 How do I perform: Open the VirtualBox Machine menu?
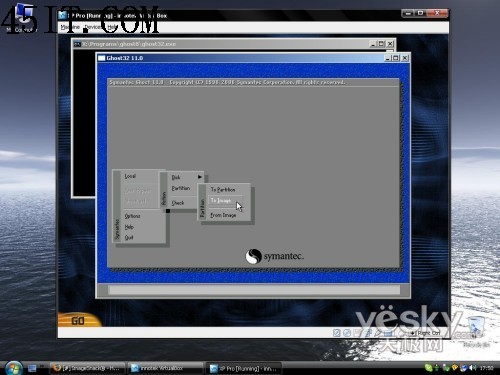click(x=70, y=27)
